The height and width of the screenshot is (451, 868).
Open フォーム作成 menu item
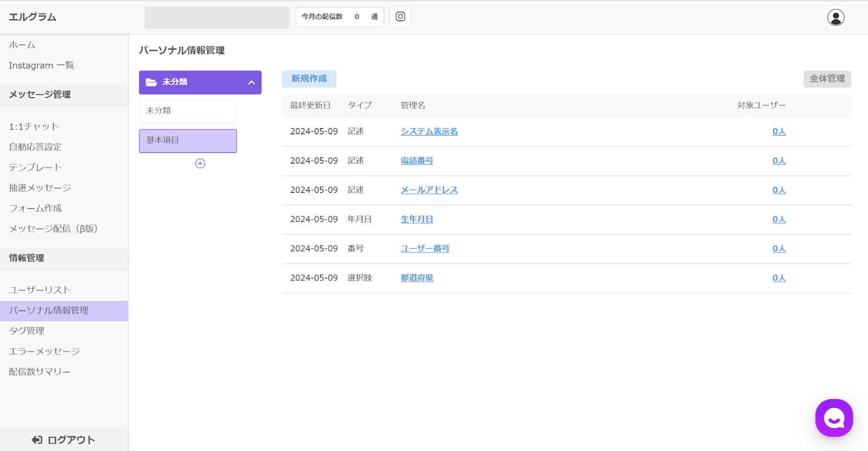pos(35,208)
